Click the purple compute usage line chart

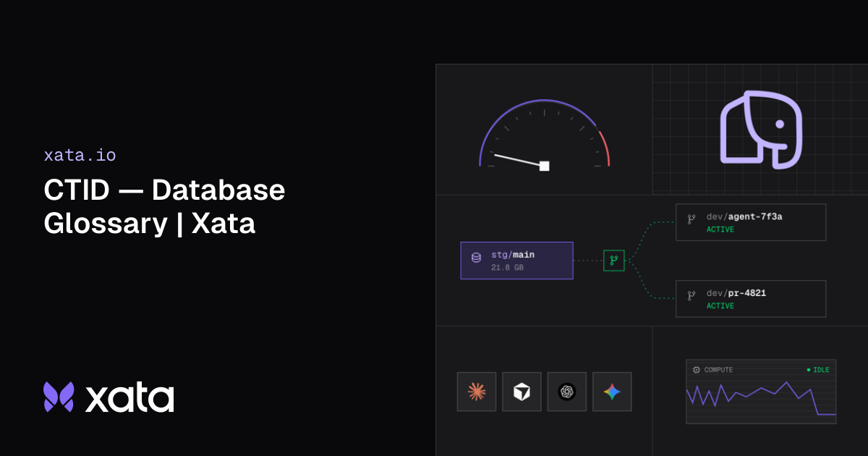click(761, 397)
